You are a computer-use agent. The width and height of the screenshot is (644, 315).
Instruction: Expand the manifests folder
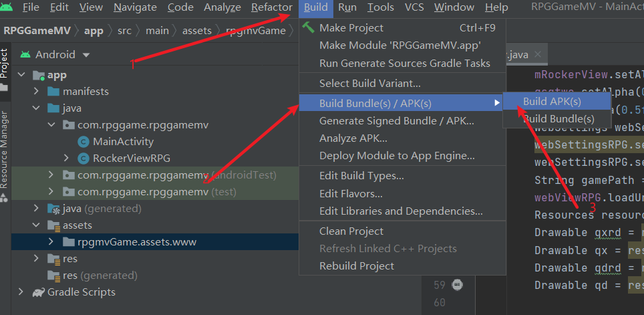pyautogui.click(x=37, y=91)
